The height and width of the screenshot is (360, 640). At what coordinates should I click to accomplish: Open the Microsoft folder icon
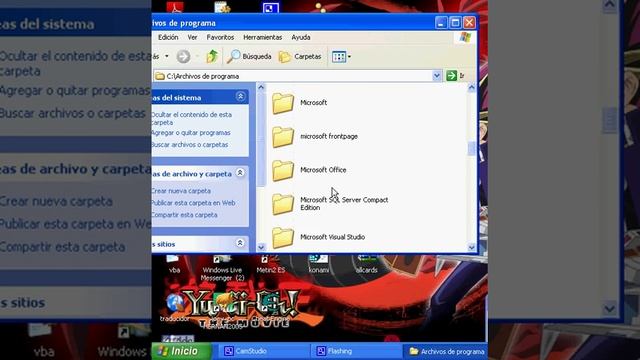283,103
